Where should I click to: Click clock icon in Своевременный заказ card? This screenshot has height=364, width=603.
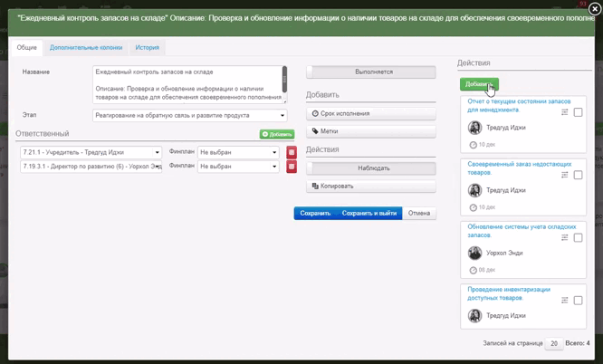[x=473, y=207]
